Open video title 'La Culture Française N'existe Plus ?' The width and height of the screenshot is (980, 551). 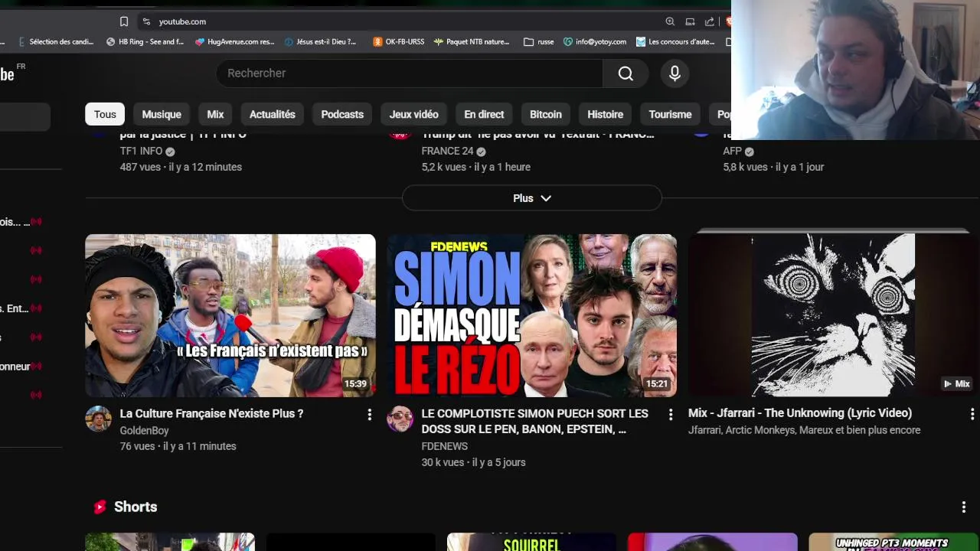[x=211, y=413]
